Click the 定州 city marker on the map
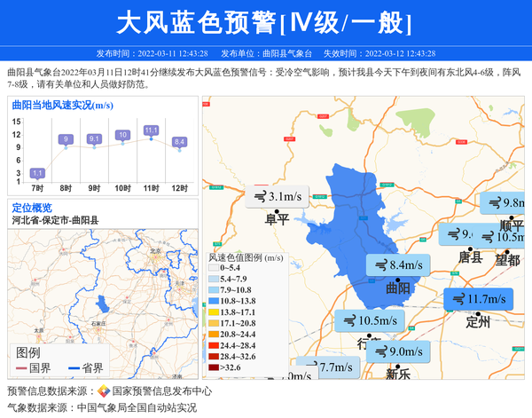The width and height of the screenshot is (532, 418). [477, 314]
